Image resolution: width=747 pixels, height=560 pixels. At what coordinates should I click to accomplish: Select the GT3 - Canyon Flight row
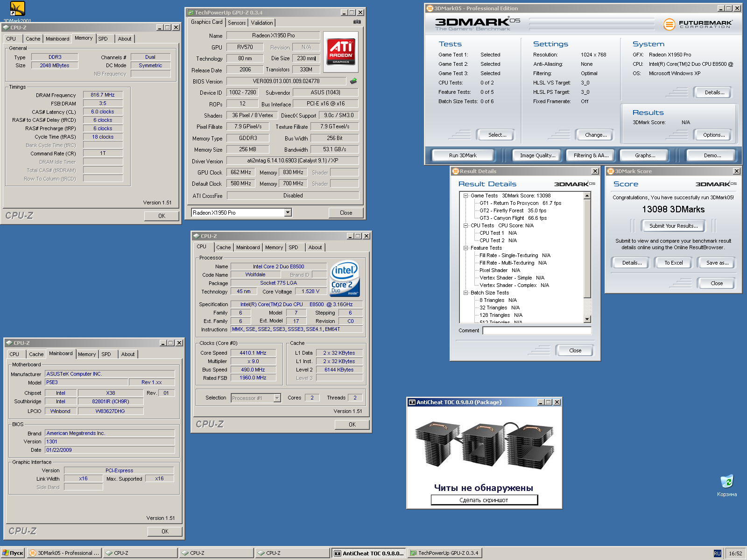pos(513,218)
